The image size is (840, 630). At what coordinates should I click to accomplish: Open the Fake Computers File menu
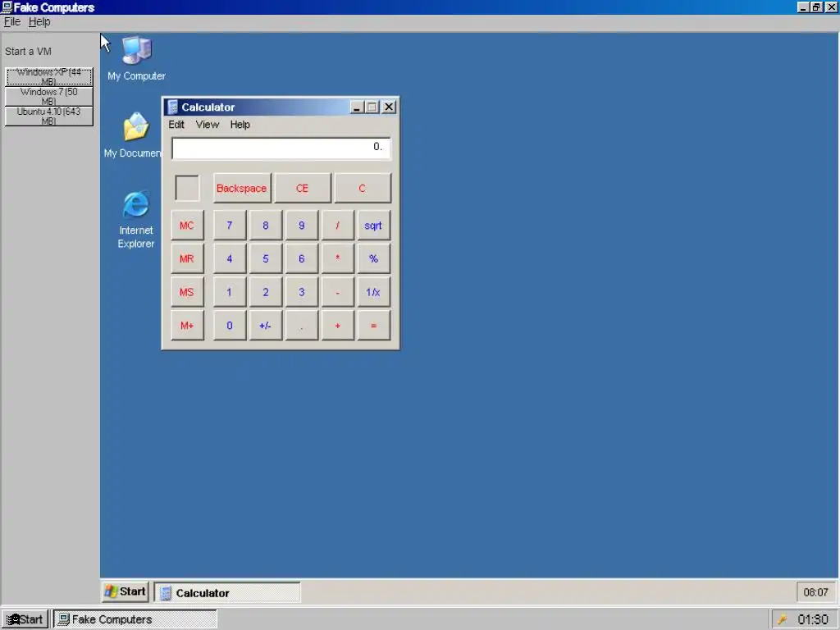(x=11, y=21)
